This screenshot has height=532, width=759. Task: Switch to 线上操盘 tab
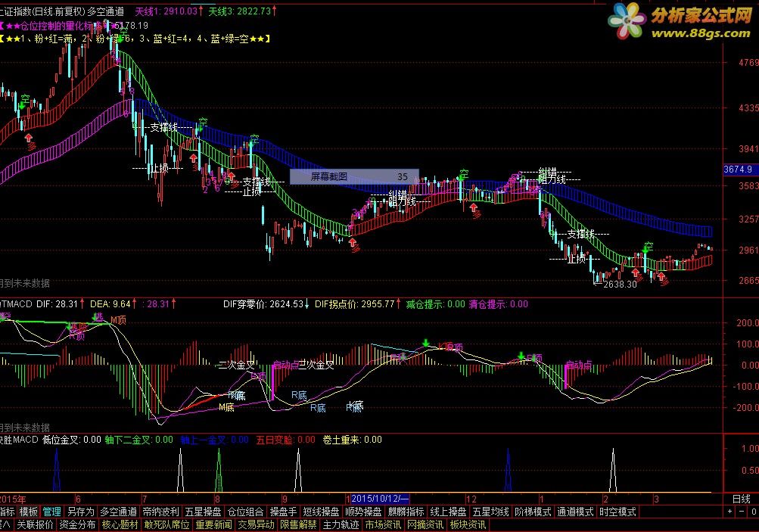click(x=448, y=512)
